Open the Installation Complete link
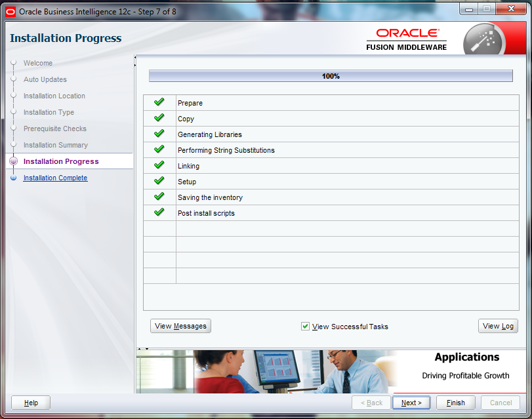Screen dimensions: 532x419 tap(55, 178)
